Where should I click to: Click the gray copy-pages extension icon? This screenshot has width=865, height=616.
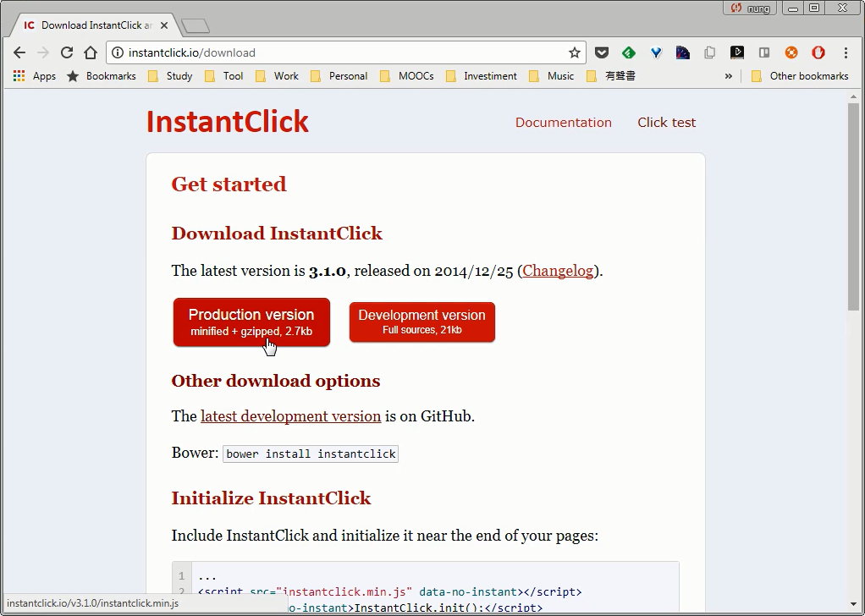click(709, 52)
